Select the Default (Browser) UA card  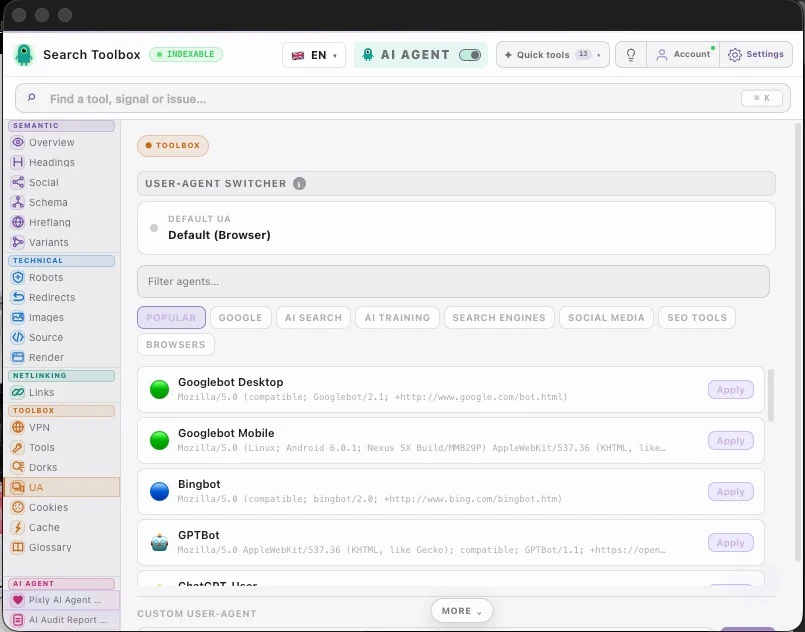[456, 228]
